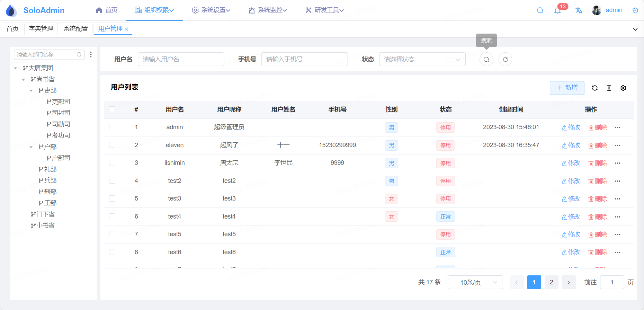Switch to the 字典管理 tab

41,29
